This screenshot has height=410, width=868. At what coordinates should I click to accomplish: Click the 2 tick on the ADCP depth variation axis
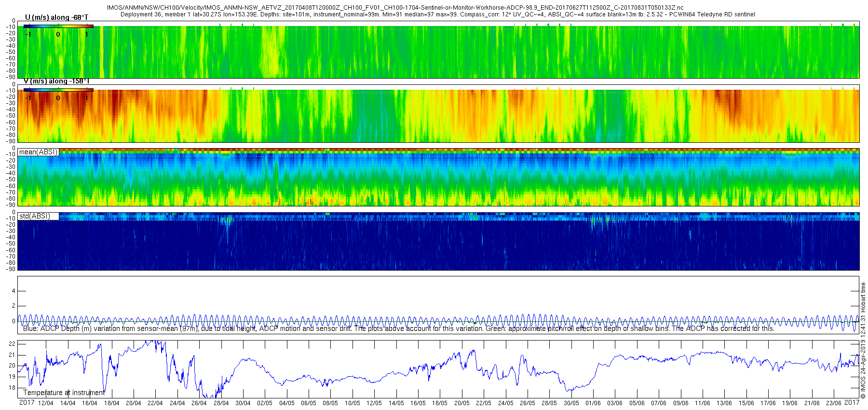pos(14,306)
